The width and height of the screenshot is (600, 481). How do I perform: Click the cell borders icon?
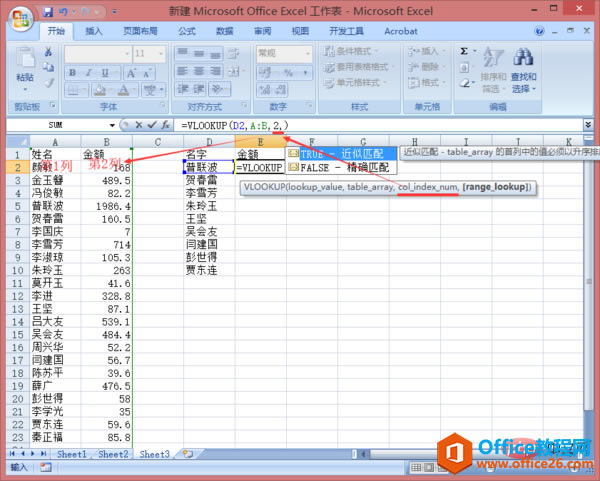point(73,90)
